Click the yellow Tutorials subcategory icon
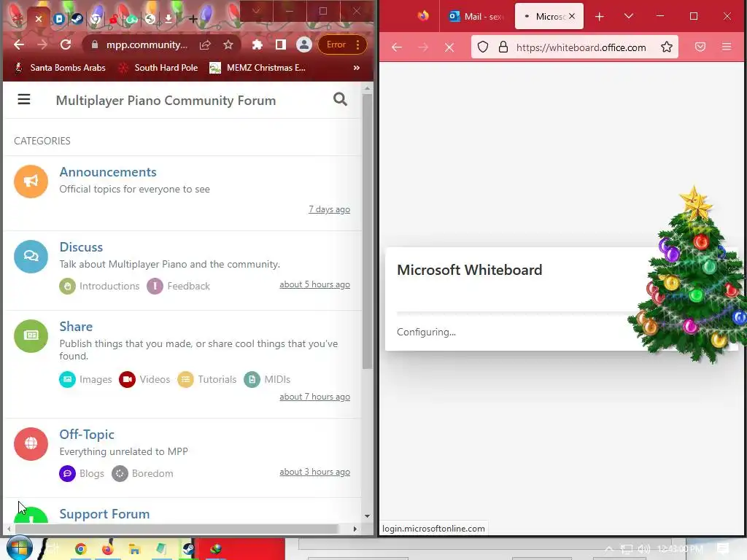Image resolution: width=747 pixels, height=560 pixels. click(x=185, y=379)
